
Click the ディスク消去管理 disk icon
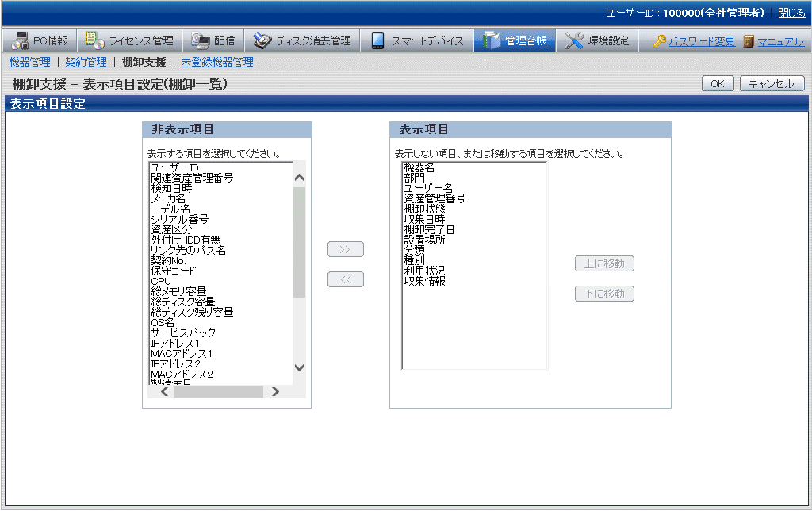262,40
